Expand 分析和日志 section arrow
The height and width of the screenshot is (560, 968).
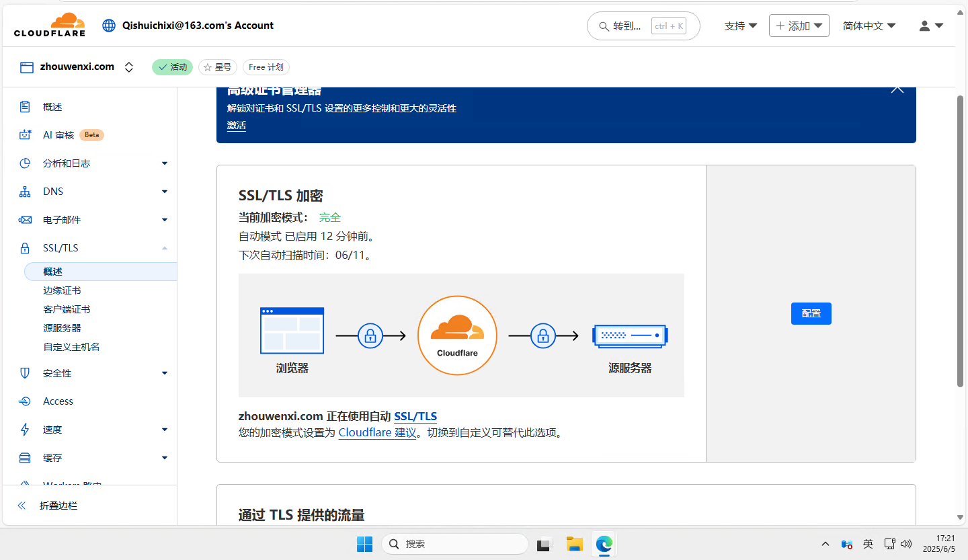165,163
